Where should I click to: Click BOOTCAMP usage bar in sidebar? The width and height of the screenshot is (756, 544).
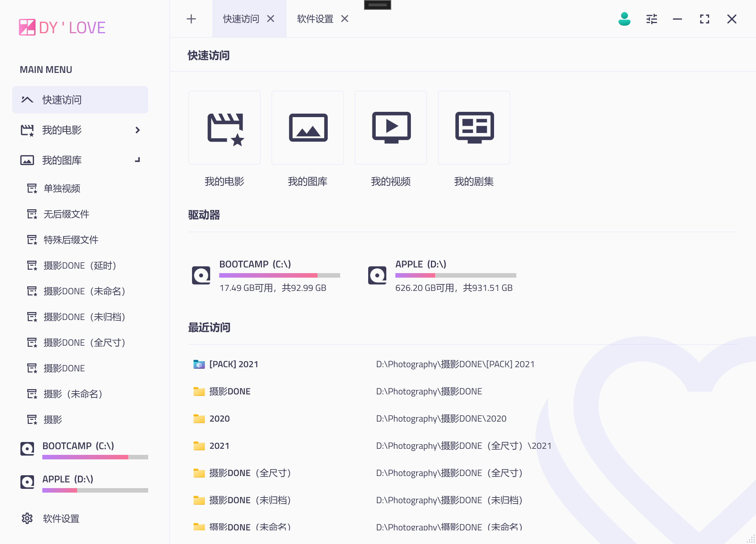click(95, 457)
